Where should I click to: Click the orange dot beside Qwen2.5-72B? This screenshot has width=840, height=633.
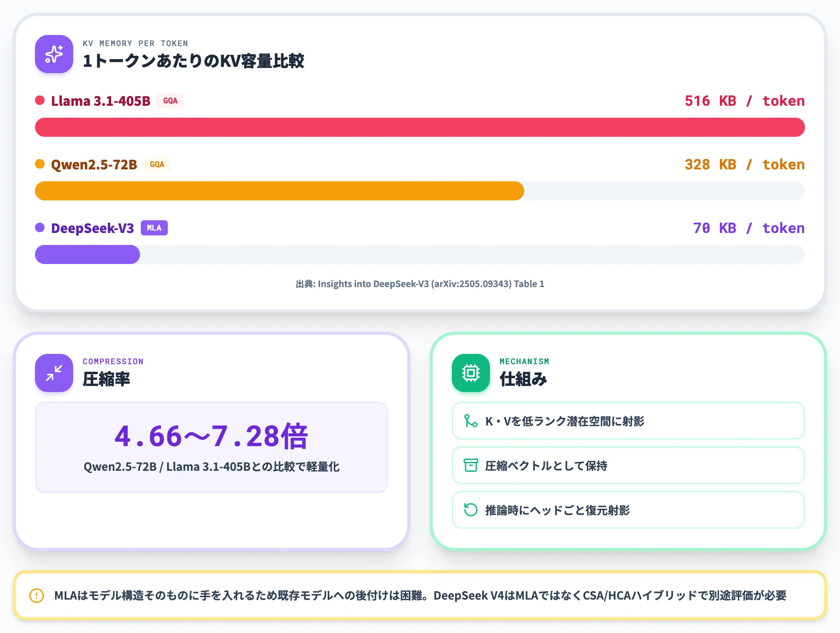40,164
